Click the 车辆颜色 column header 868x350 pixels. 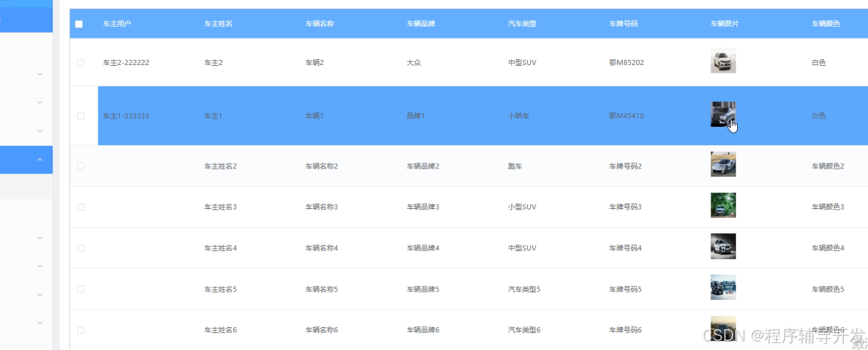(826, 24)
